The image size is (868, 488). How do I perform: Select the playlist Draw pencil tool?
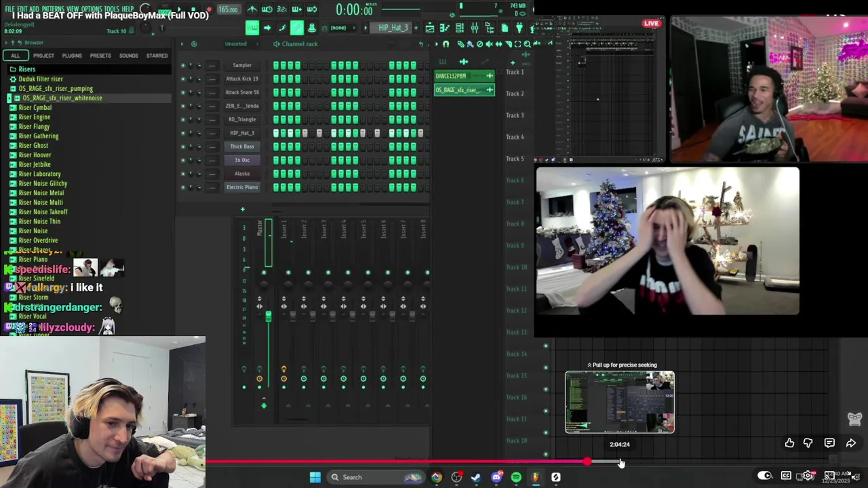click(x=461, y=44)
